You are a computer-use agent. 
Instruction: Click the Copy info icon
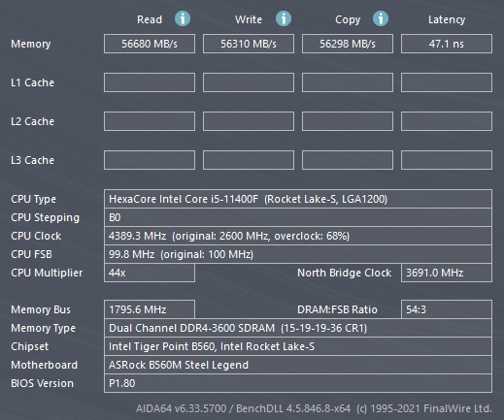[381, 18]
